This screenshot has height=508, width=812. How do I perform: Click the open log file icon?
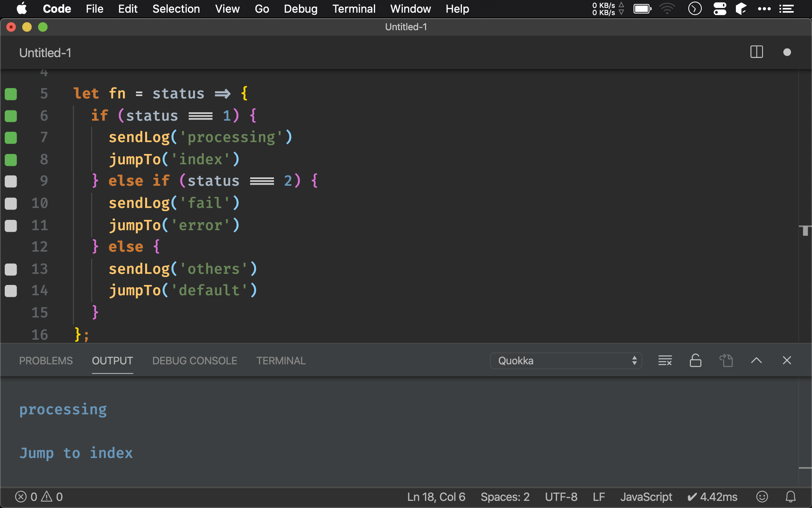(726, 360)
